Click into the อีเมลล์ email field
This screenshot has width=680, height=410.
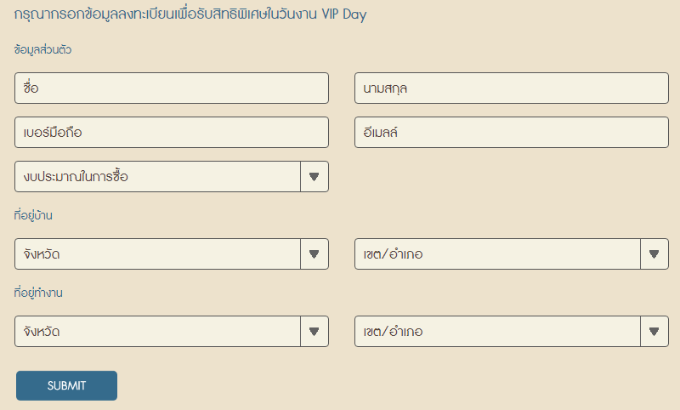tap(511, 132)
